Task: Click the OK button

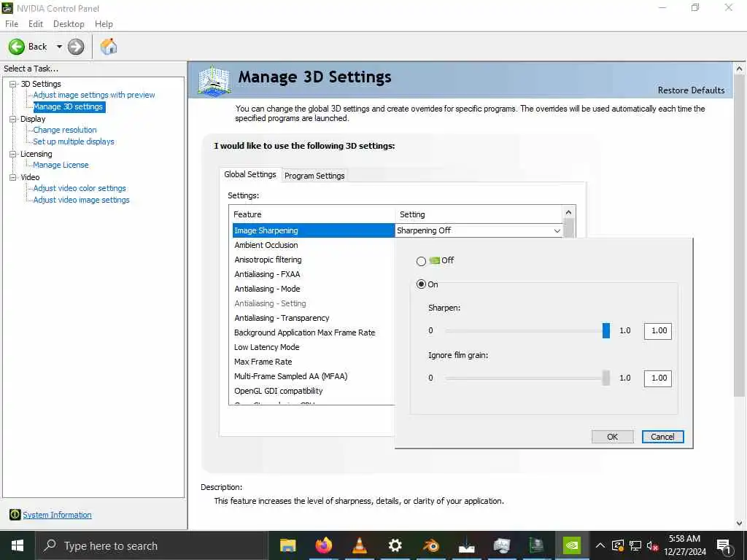Action: pyautogui.click(x=612, y=437)
